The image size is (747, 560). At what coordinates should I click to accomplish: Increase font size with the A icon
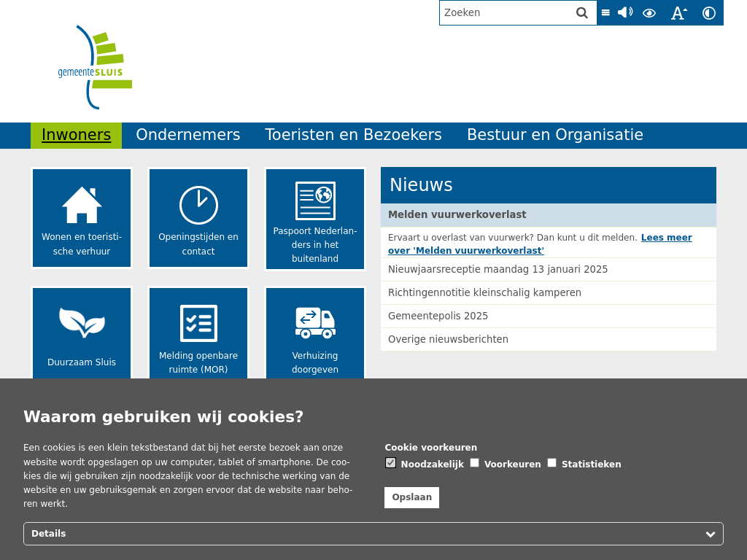(x=678, y=13)
